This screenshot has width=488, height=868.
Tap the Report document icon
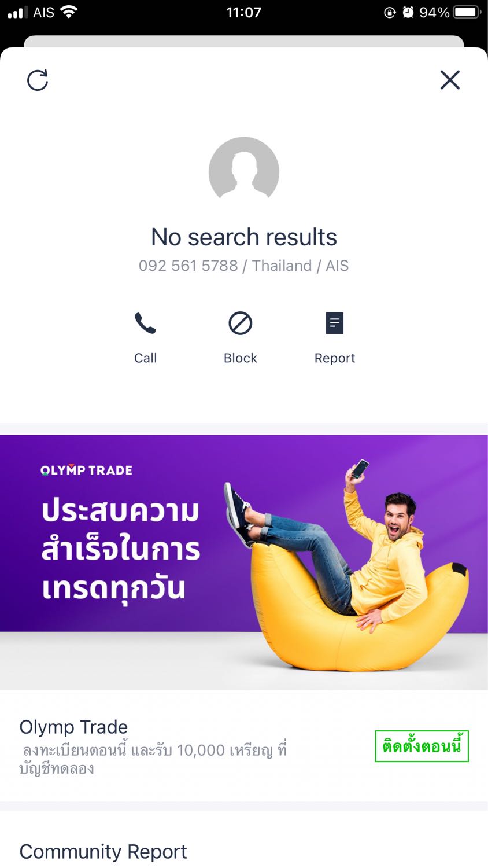[x=335, y=323]
